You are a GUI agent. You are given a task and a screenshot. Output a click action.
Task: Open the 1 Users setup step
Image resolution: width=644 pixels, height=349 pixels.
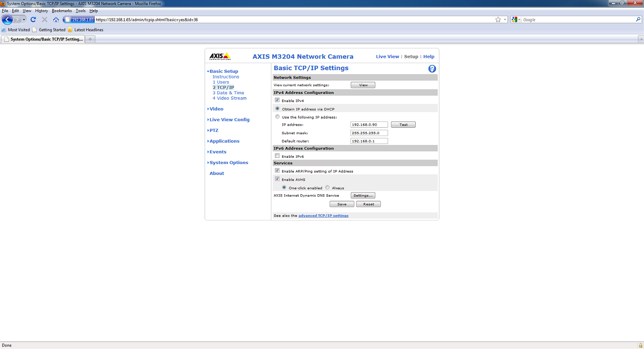click(221, 82)
